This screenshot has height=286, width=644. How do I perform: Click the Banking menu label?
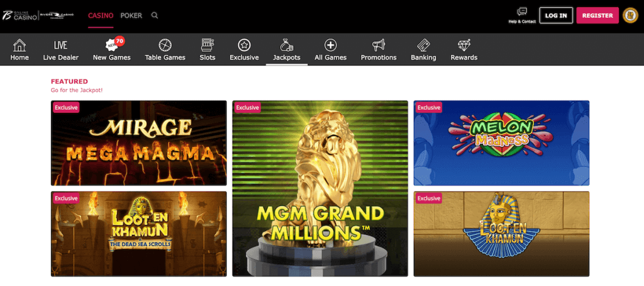click(423, 57)
